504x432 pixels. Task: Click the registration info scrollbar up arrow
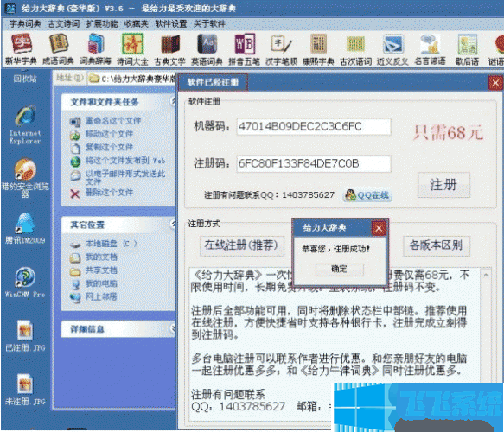click(486, 275)
